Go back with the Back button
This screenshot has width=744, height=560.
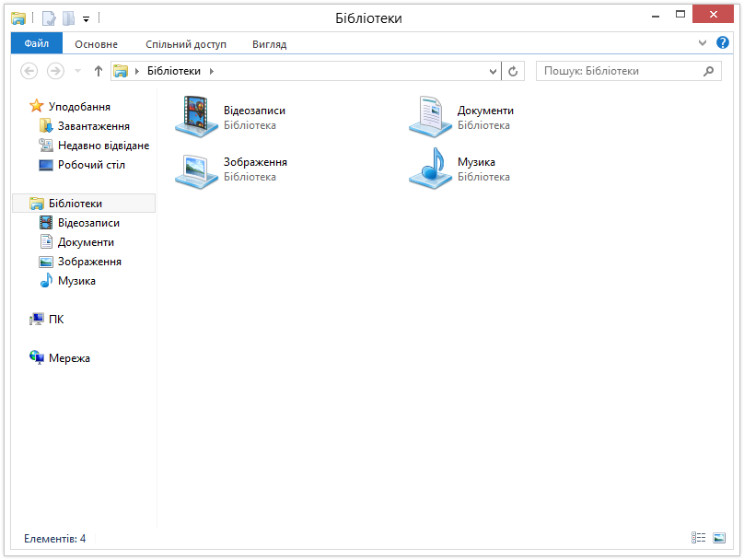pyautogui.click(x=29, y=71)
